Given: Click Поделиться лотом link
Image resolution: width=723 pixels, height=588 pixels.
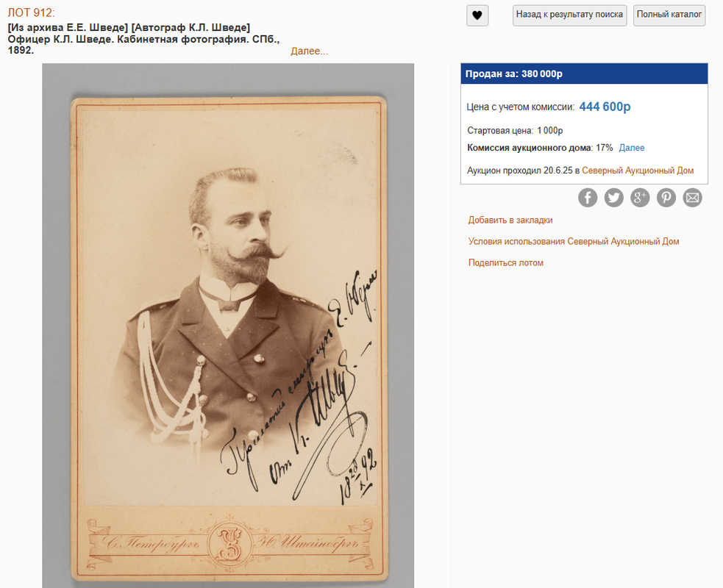Looking at the screenshot, I should 506,262.
